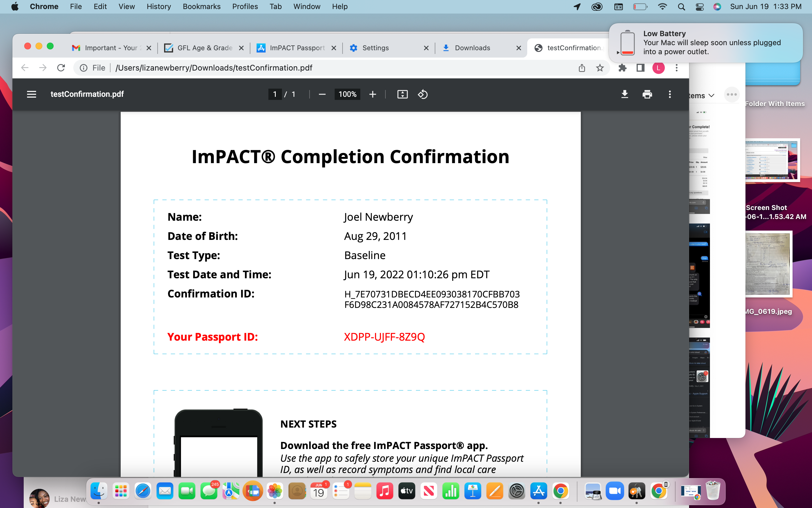Open Chrome profile avatar L
The width and height of the screenshot is (812, 508).
point(658,68)
